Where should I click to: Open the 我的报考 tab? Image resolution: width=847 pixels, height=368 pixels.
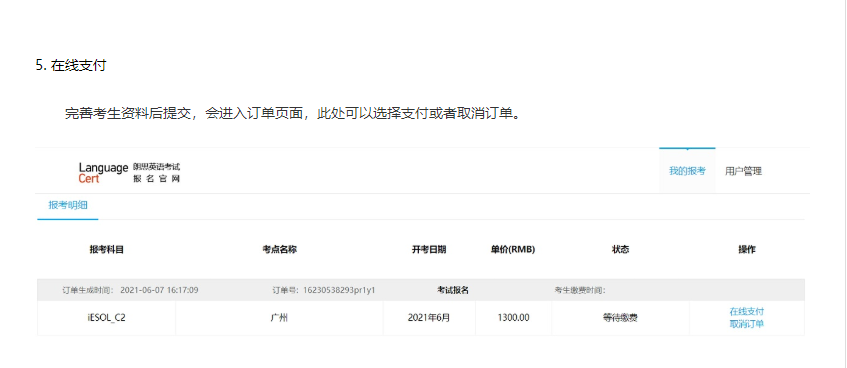[687, 171]
